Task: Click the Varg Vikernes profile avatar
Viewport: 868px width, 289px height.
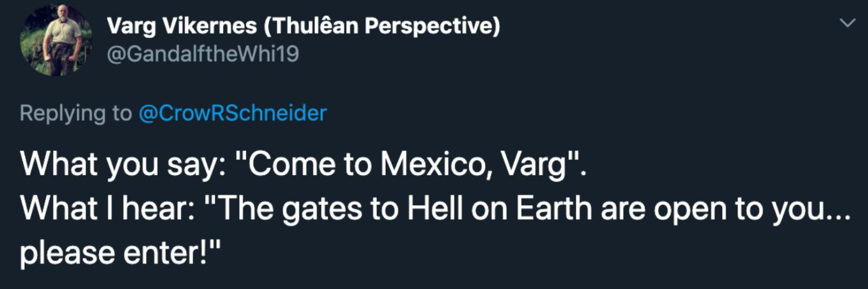Action: (57, 40)
